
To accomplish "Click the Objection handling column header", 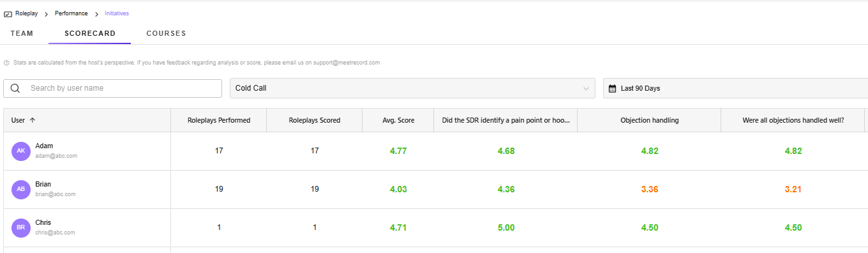I will tap(649, 120).
